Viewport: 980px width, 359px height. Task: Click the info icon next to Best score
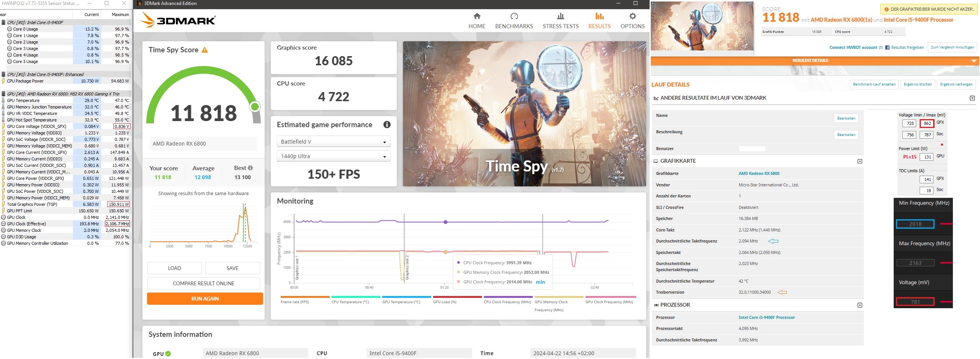(250, 168)
